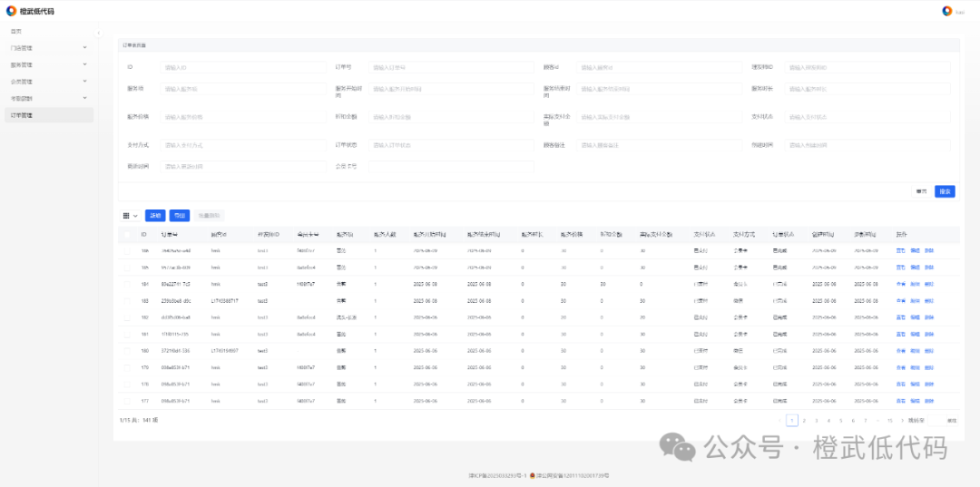Collapse the sidebar with the arrow handle

[x=99, y=33]
